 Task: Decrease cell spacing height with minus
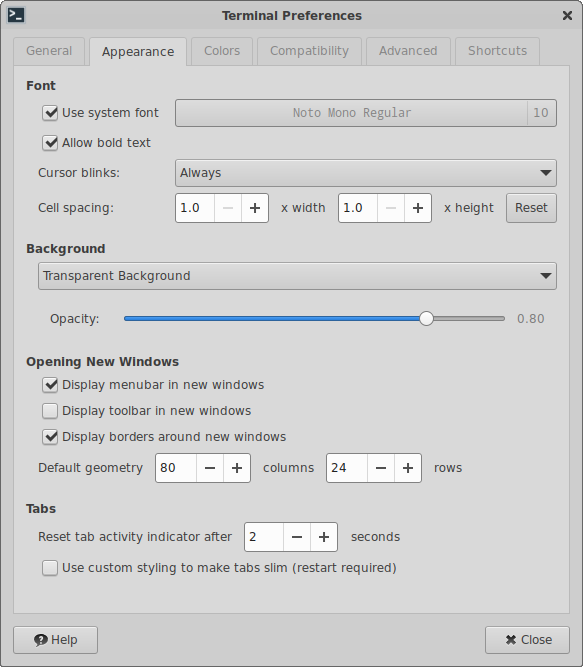(391, 208)
